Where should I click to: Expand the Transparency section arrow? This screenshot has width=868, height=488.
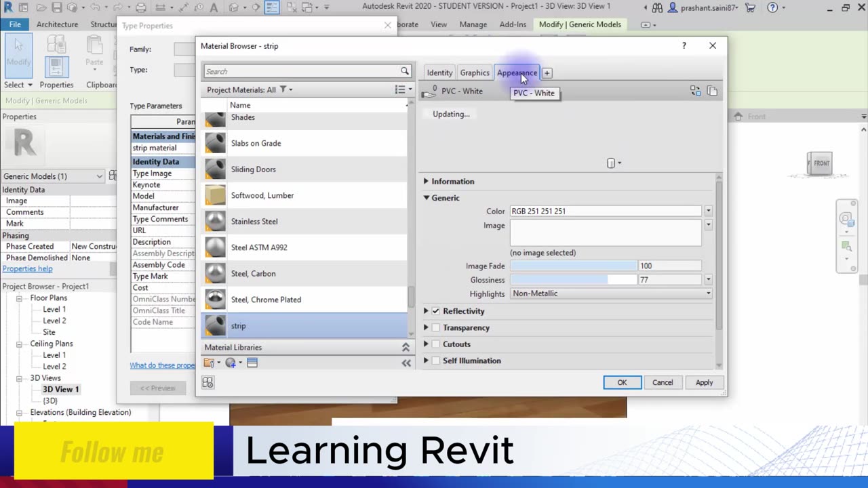pos(426,327)
